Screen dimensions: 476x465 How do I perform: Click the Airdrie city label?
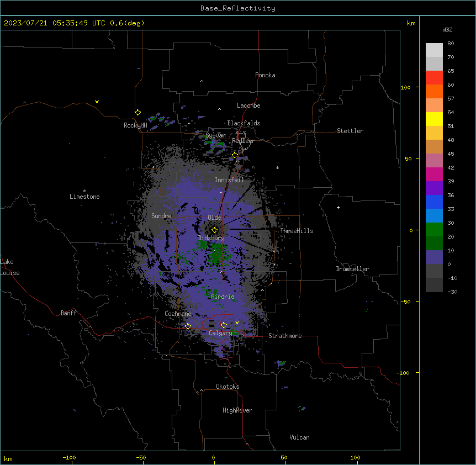coord(223,297)
